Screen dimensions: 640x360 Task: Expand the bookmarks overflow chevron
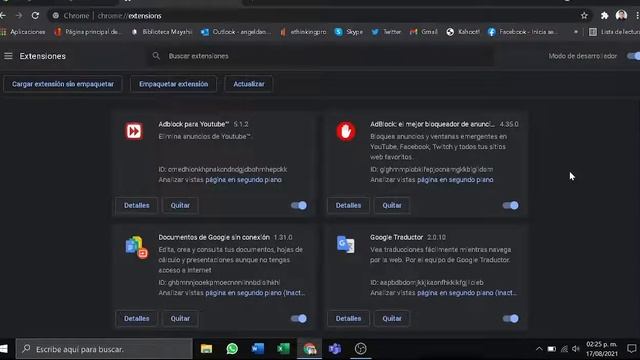click(576, 32)
